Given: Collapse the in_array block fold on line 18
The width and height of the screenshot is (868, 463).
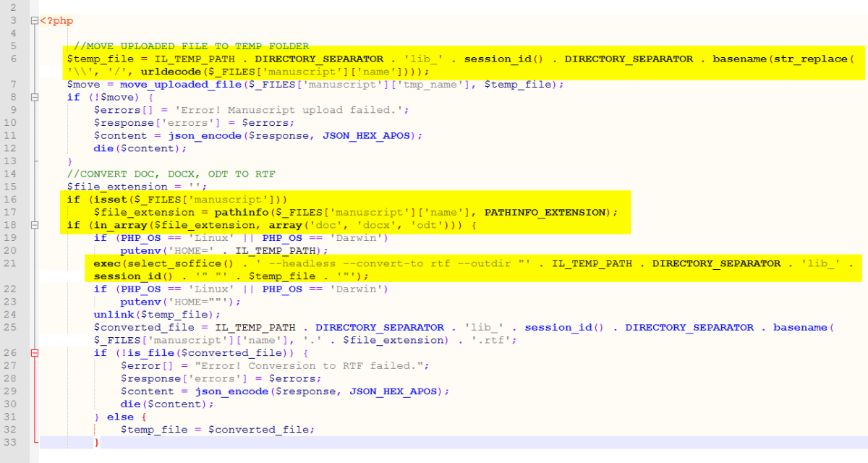Looking at the screenshot, I should 34,225.
